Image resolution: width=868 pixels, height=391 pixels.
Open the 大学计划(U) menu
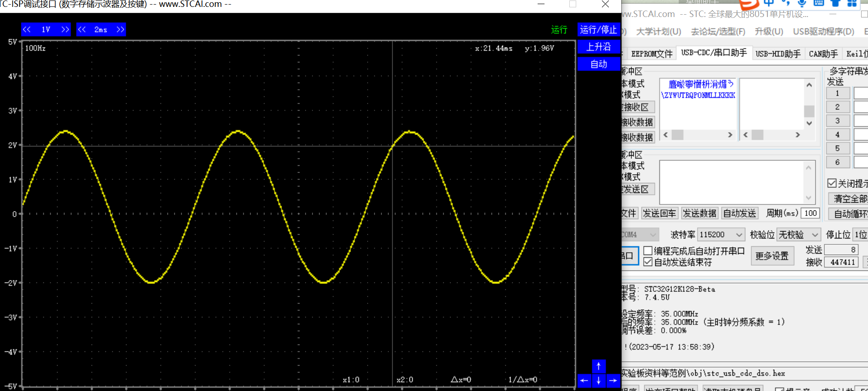(658, 32)
